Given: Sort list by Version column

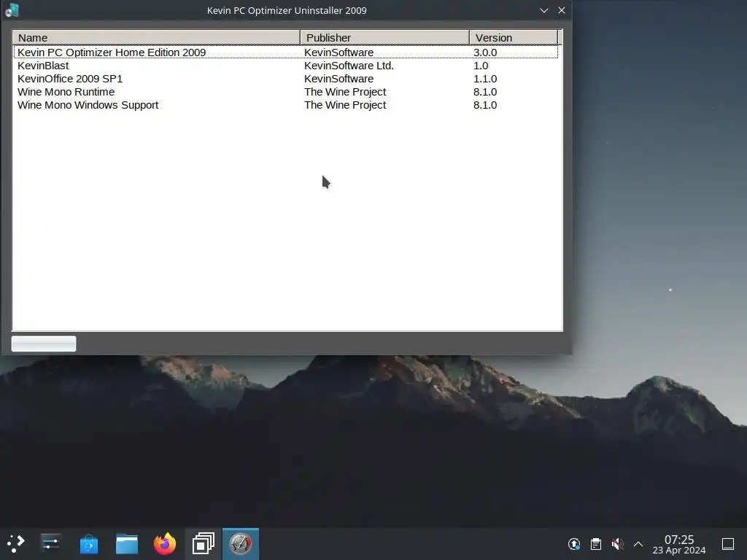Looking at the screenshot, I should [x=513, y=38].
